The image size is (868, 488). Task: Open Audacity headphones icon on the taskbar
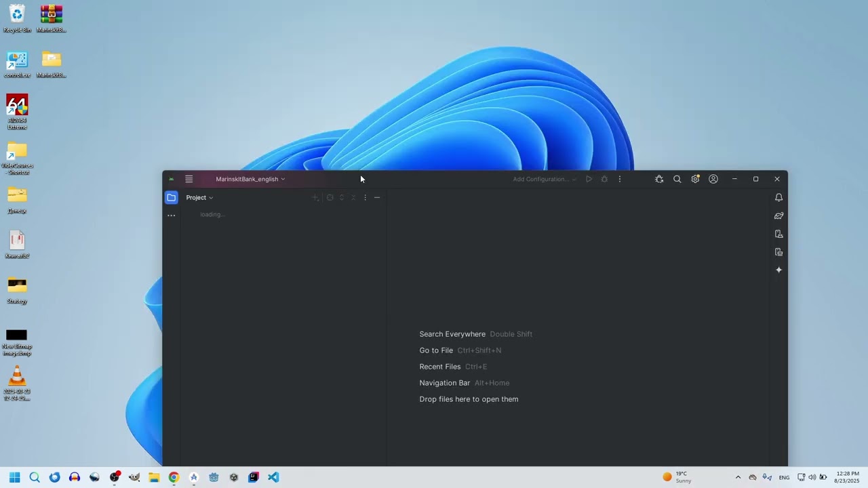pyautogui.click(x=75, y=477)
